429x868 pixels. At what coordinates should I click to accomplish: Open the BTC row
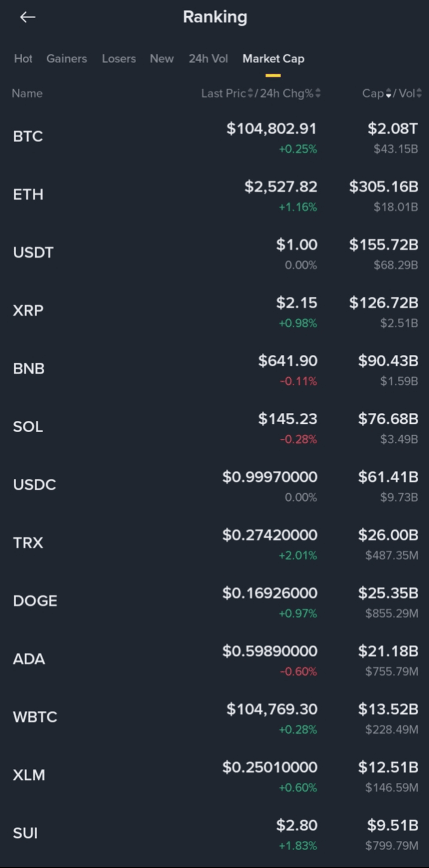pos(28,137)
